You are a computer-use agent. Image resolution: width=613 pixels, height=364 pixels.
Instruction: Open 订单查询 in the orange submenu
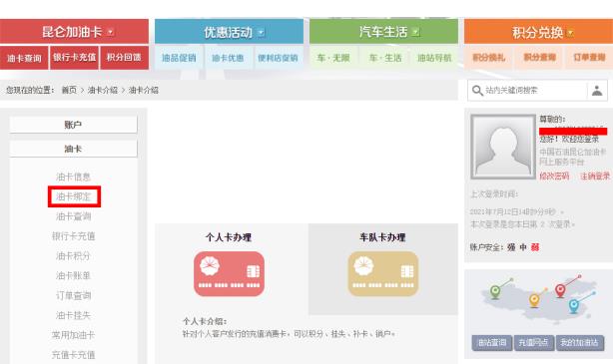pos(589,58)
